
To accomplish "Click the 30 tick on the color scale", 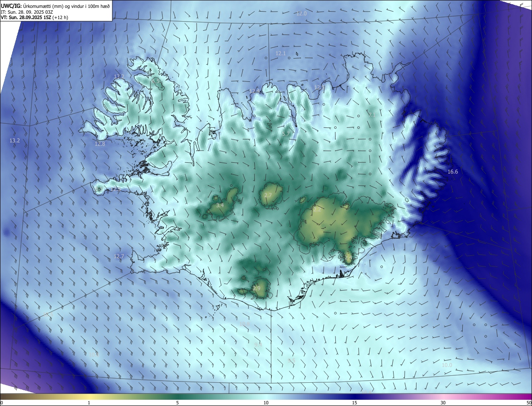I will tap(443, 403).
